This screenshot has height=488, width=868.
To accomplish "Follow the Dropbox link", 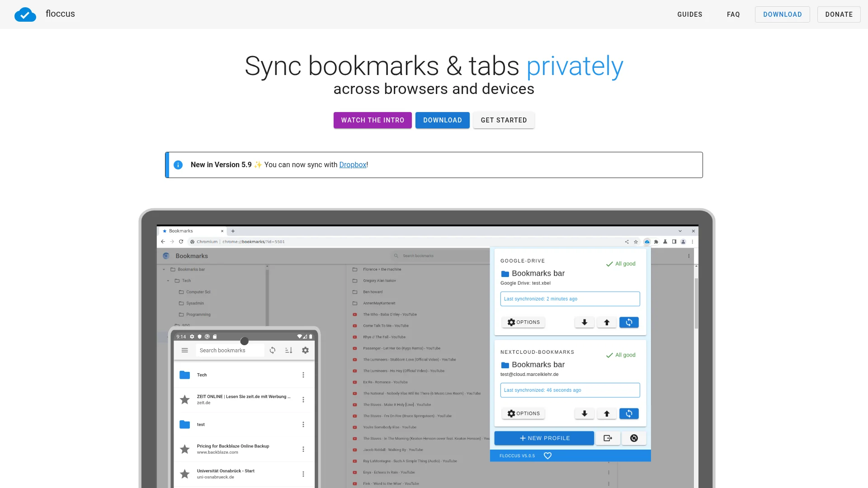I will [353, 165].
